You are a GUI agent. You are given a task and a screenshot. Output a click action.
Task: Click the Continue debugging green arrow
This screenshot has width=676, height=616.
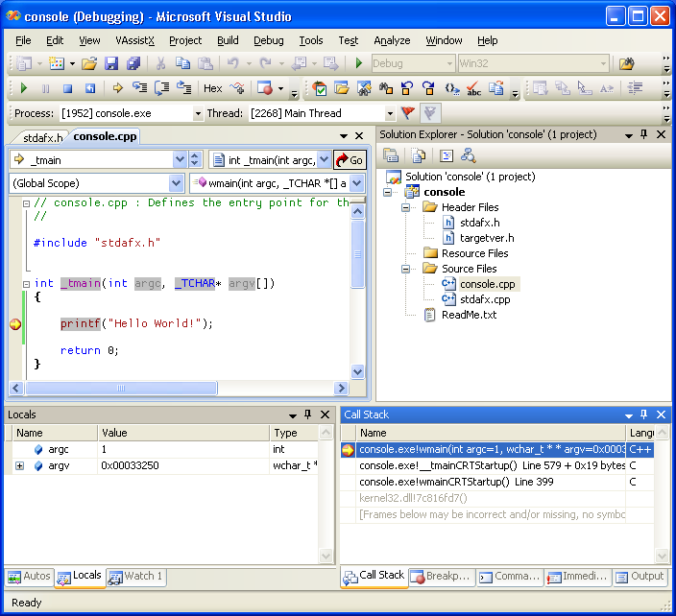[x=24, y=88]
